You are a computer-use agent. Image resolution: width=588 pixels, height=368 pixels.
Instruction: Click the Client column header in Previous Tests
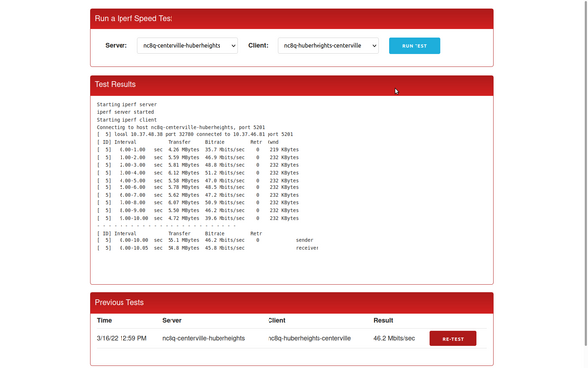[x=276, y=320]
